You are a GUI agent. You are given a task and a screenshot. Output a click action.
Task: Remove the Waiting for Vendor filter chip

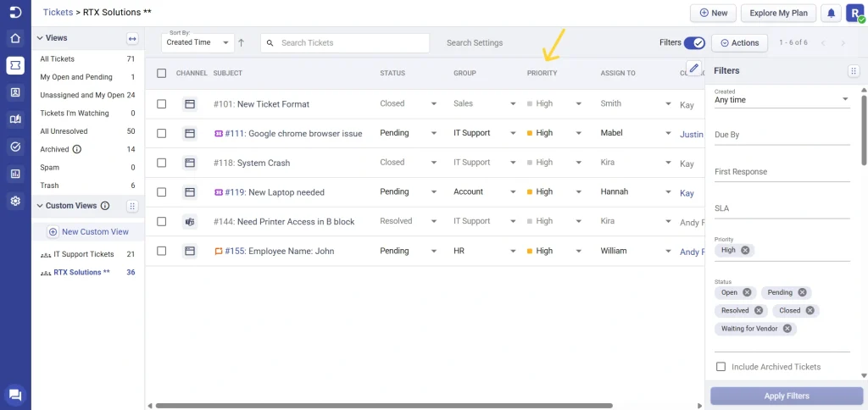[787, 329]
